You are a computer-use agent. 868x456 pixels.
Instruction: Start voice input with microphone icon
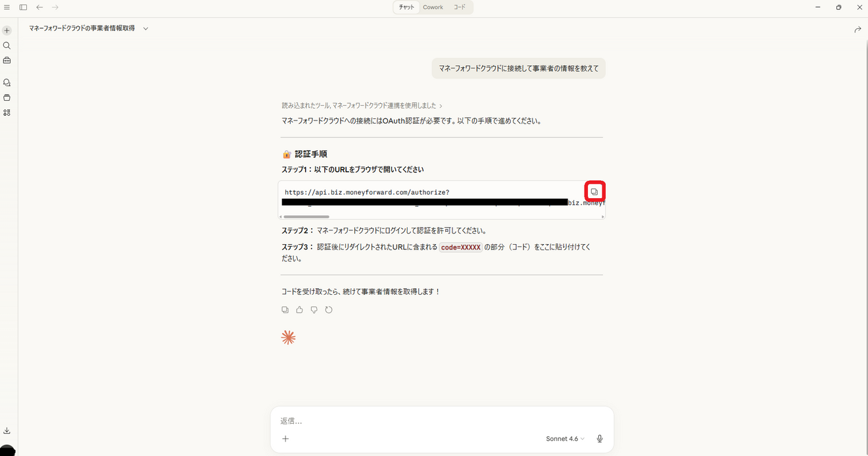tap(600, 439)
